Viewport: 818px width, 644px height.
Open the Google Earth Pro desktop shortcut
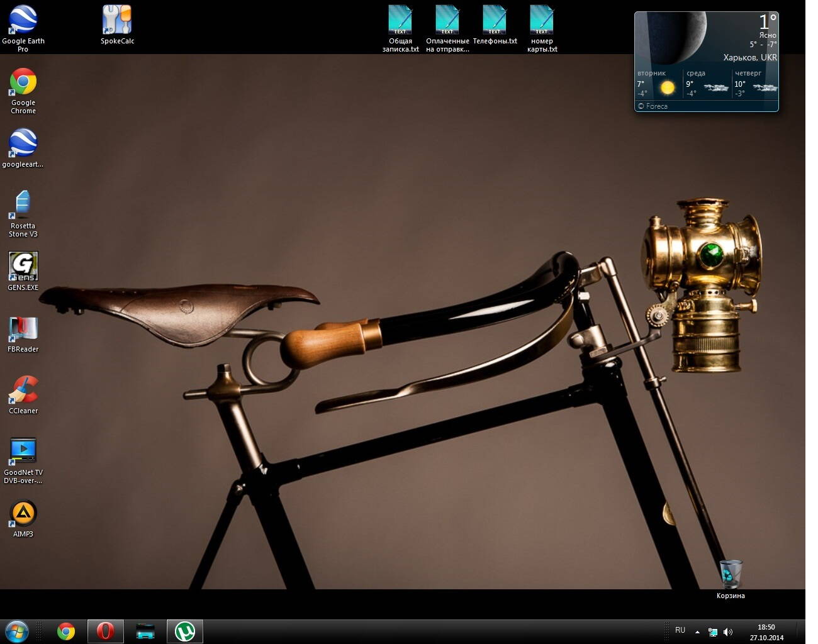(x=23, y=20)
